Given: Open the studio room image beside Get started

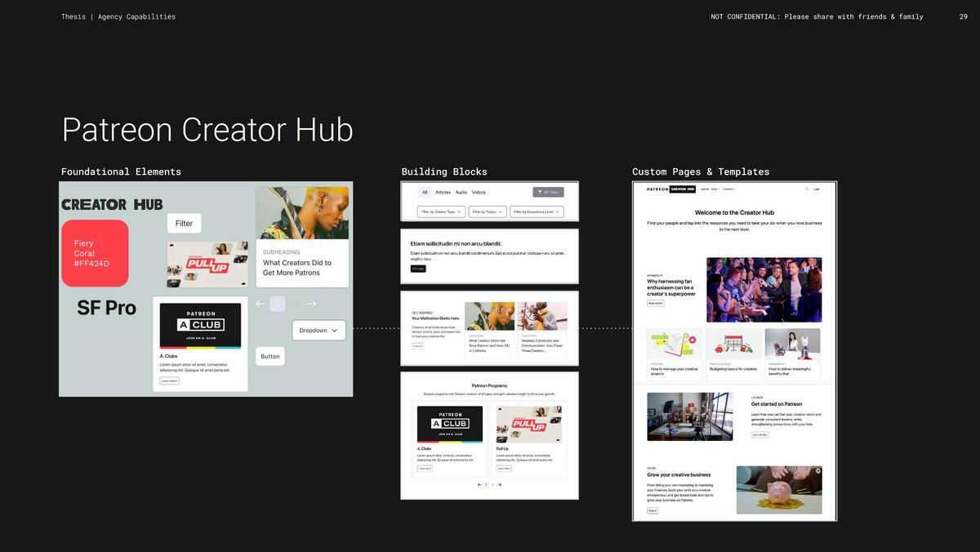Looking at the screenshot, I should [x=689, y=416].
